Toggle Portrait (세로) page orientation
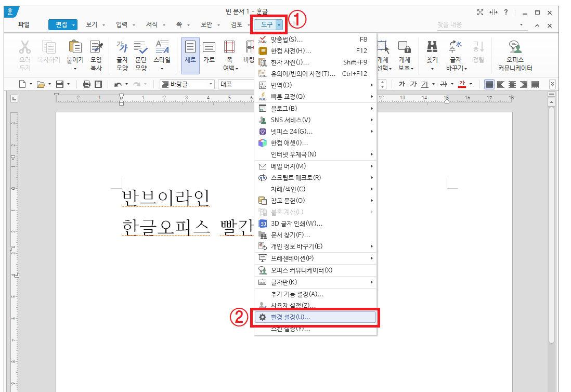The image size is (571, 392). (190, 55)
